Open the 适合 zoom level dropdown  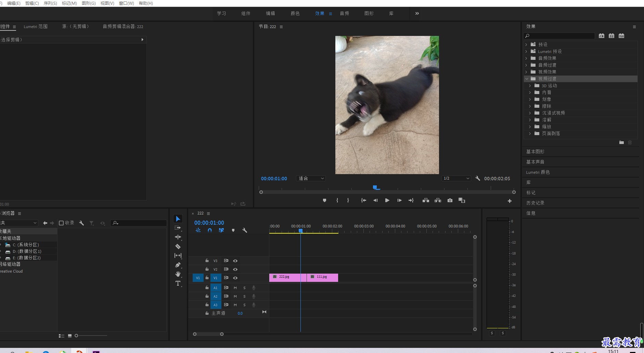[311, 178]
